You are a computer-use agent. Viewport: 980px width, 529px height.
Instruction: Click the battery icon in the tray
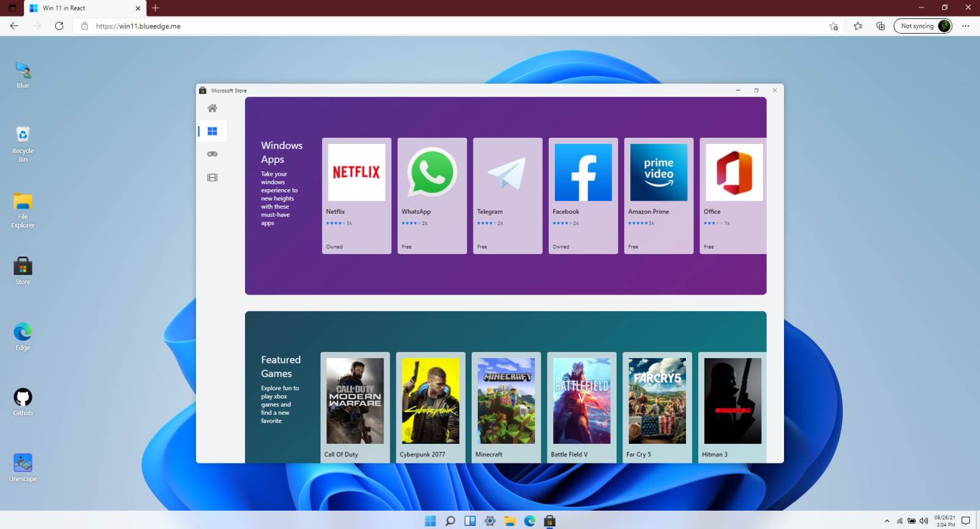pyautogui.click(x=911, y=521)
